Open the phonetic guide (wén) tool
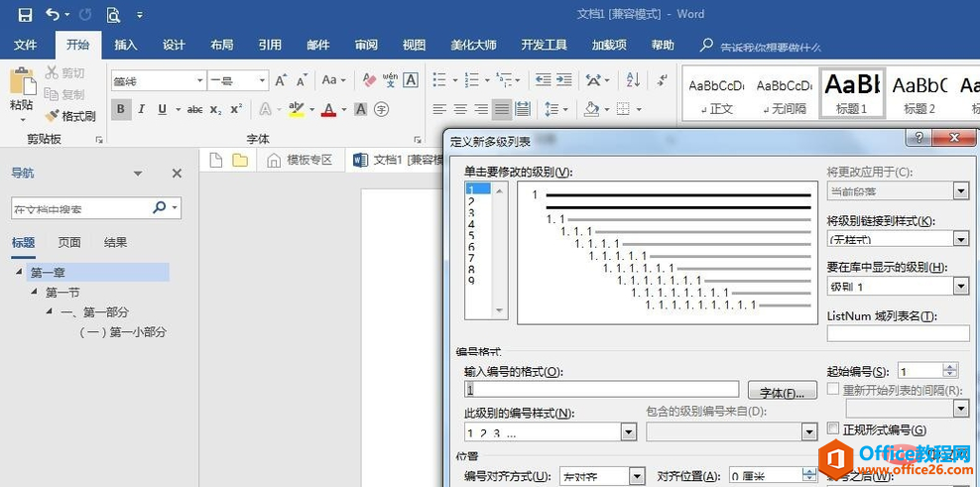 390,80
